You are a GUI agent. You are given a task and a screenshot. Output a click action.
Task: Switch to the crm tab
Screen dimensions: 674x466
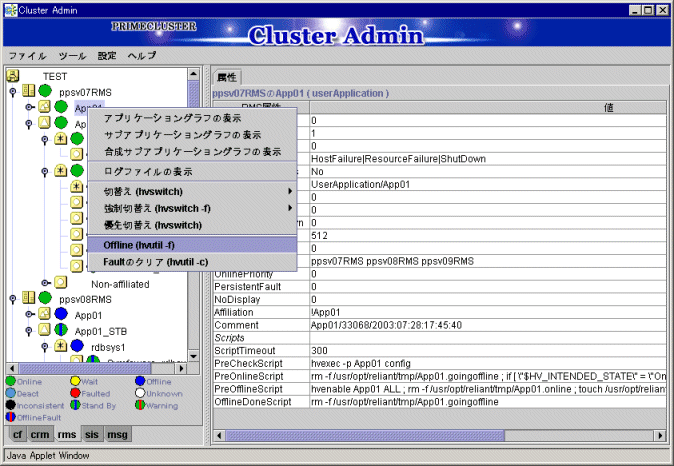(40, 435)
